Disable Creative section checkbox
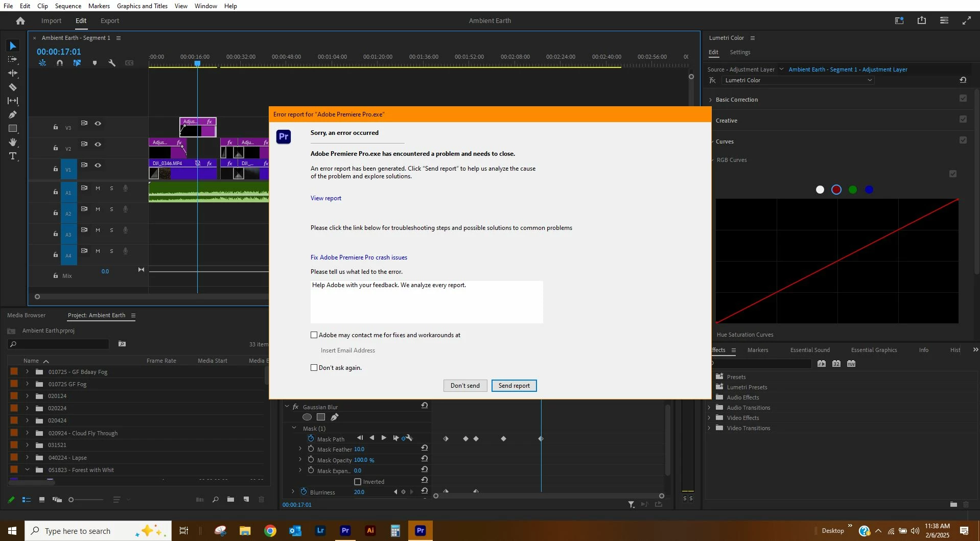Screen dimensions: 980x541 click(963, 120)
